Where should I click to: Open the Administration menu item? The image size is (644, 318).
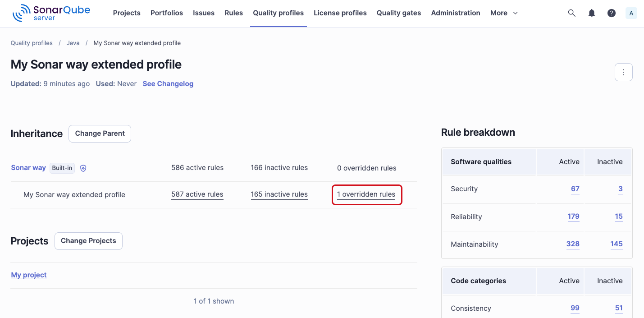456,13
